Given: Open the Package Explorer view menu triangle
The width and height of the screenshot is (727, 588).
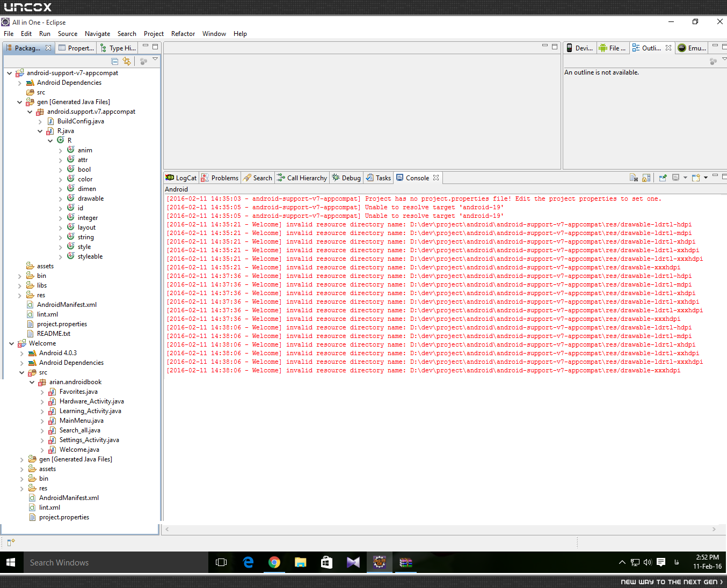Looking at the screenshot, I should click(x=155, y=59).
